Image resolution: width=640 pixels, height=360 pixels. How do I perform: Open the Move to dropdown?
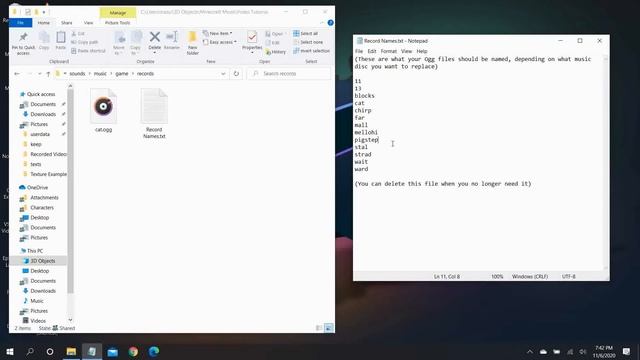pyautogui.click(x=119, y=43)
